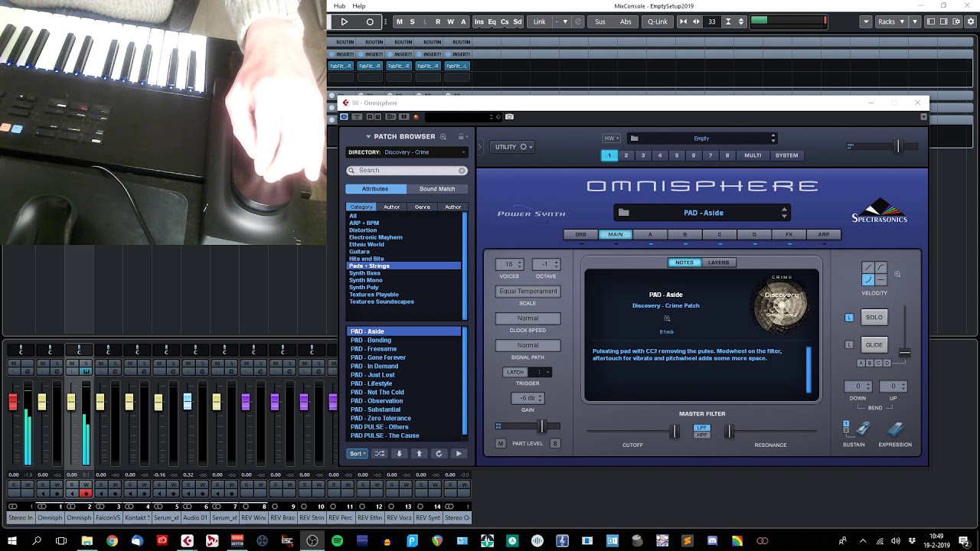Open the Equal Temperament scale dropdown

click(528, 292)
